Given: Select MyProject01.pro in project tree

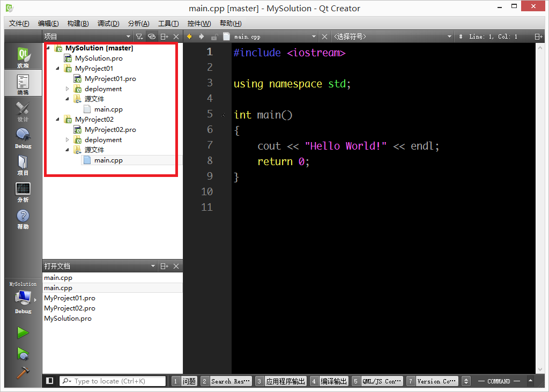Looking at the screenshot, I should pyautogui.click(x=110, y=79).
